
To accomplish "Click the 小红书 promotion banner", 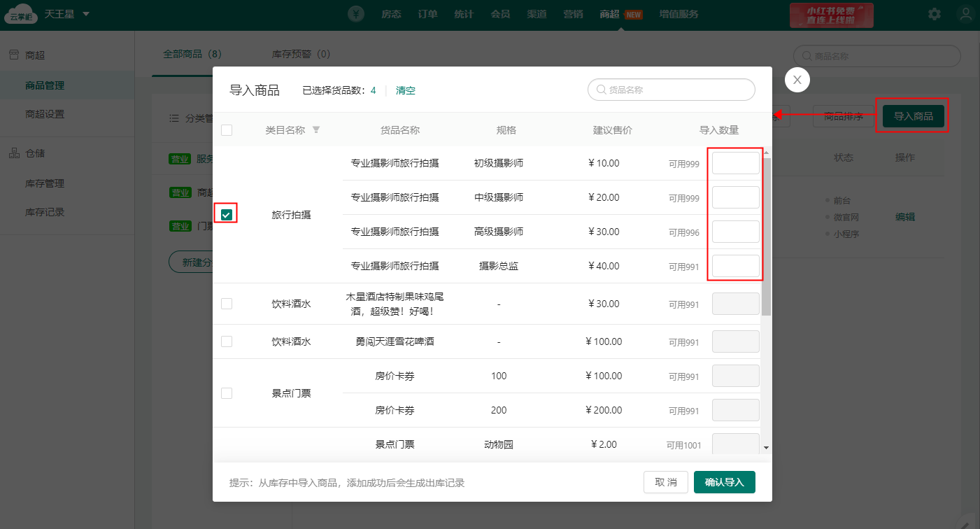I will [x=831, y=15].
